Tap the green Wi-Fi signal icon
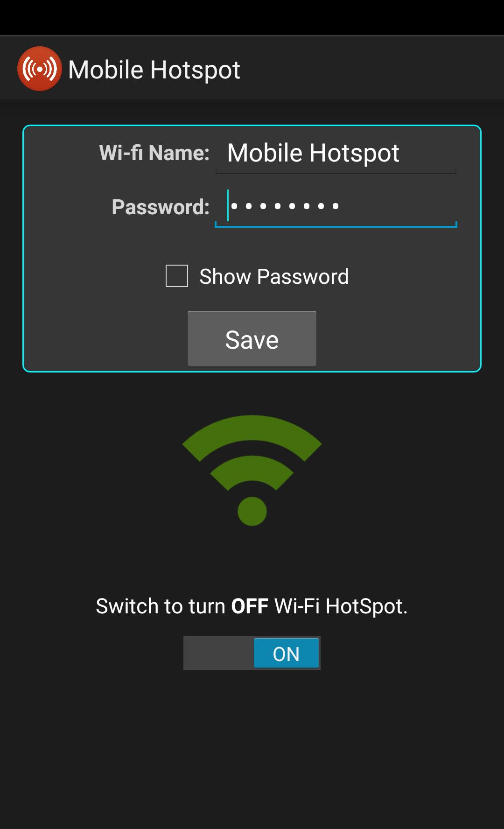 [x=252, y=471]
